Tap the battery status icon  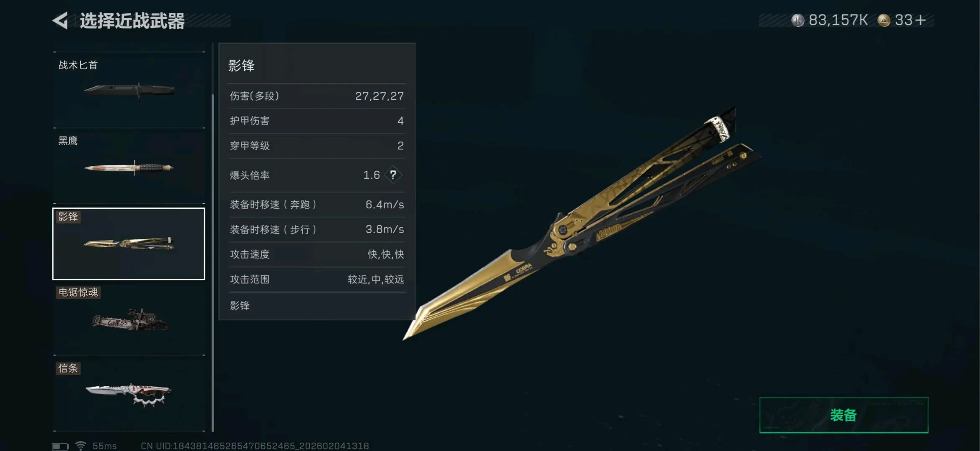(60, 446)
